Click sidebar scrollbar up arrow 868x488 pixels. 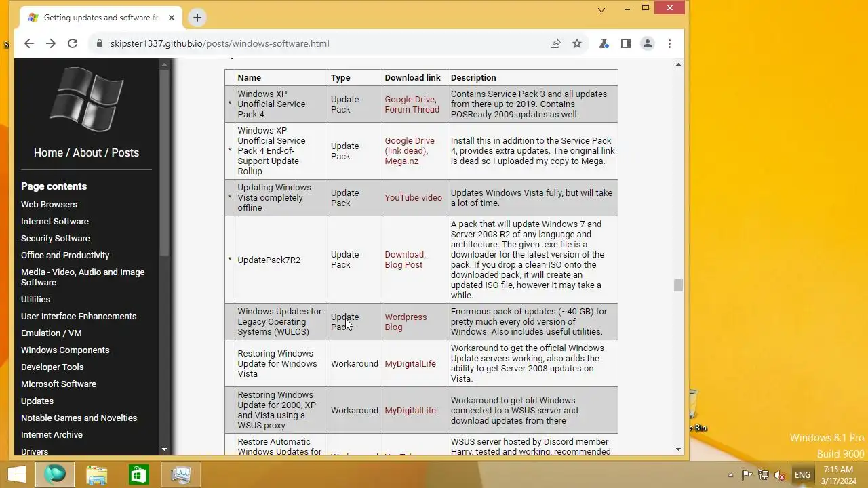163,64
